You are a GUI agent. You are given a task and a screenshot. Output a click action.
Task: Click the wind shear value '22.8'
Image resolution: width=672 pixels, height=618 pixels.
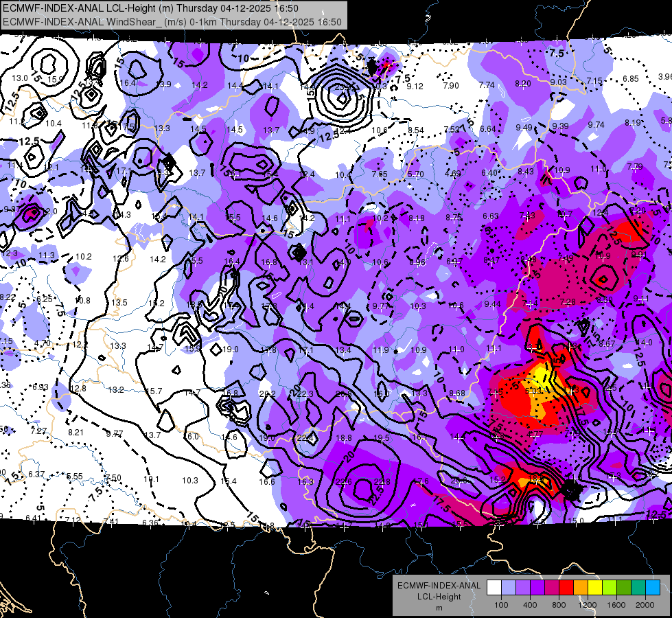click(382, 481)
